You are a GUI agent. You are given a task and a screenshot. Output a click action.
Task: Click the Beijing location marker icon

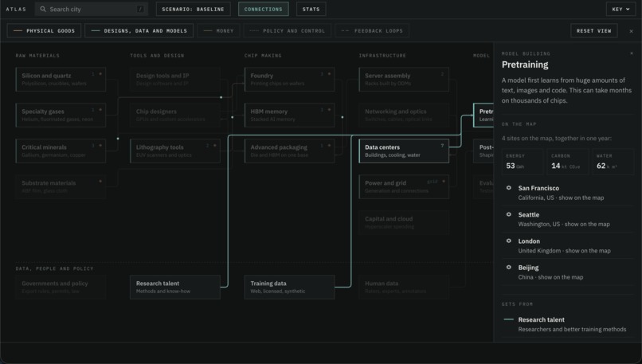click(x=508, y=268)
